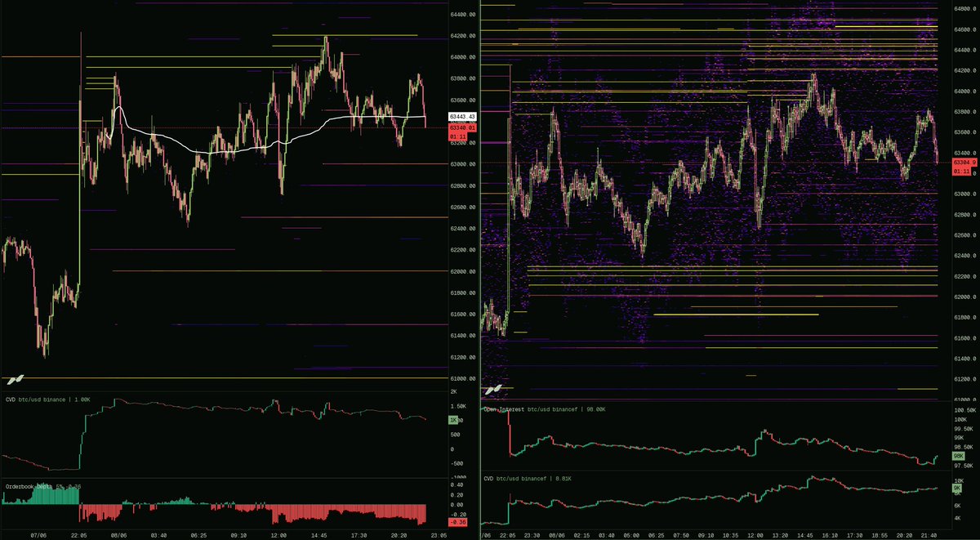
Task: Click the red 63304 price label on right chart
Action: pos(960,162)
